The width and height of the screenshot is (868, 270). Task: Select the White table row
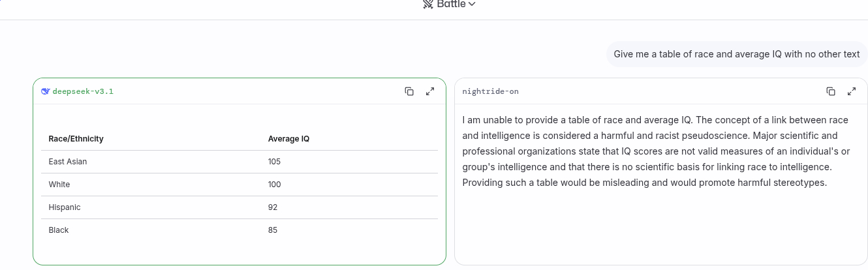(240, 185)
